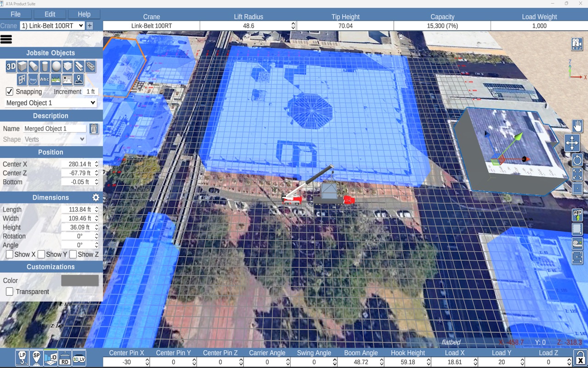Adjust the Length stepper arrows
Screen dimensions: 588x368
[x=96, y=210]
